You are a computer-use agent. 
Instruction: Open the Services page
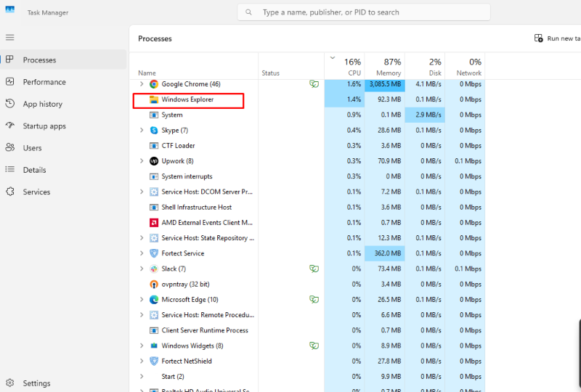(63, 192)
